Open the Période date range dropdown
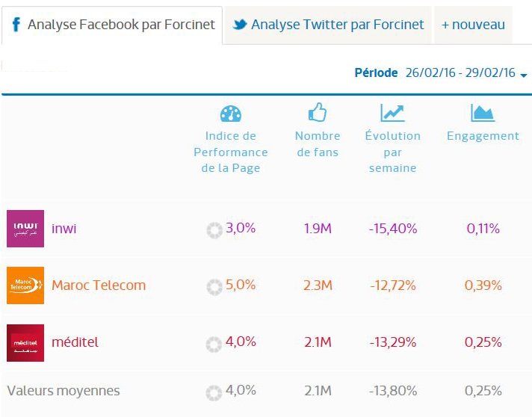Image resolution: width=532 pixels, height=417 pixels. click(523, 75)
